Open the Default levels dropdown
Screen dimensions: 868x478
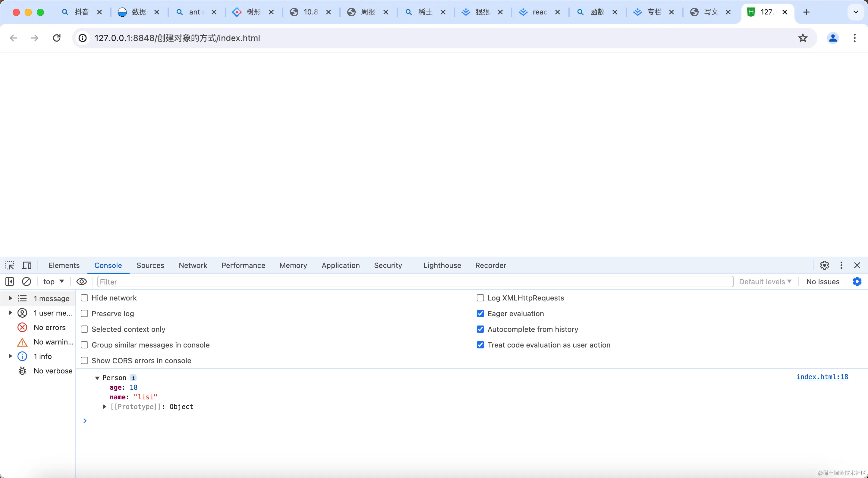pos(765,281)
